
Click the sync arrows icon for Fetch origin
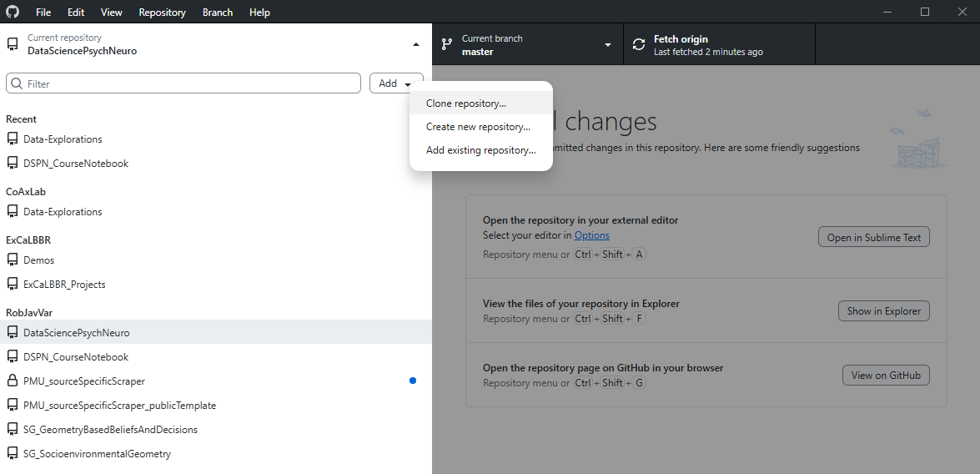(639, 44)
